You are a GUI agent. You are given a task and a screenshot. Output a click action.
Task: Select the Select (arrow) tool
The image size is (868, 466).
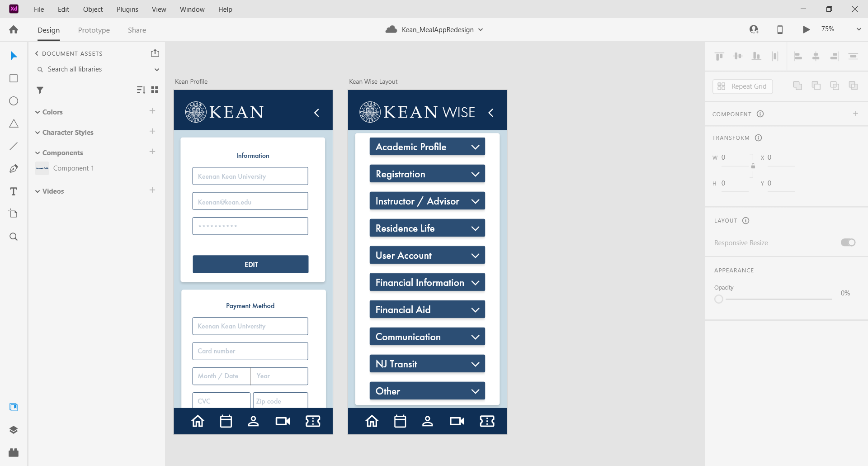(14, 56)
